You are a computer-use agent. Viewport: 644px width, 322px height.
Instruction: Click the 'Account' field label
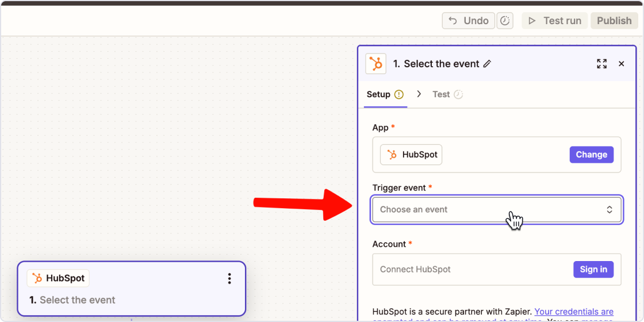coord(389,244)
